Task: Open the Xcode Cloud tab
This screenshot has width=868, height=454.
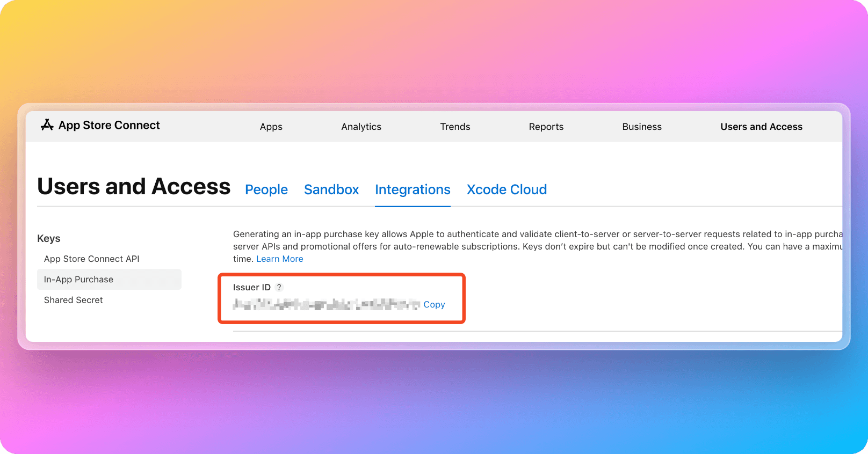Action: pyautogui.click(x=507, y=189)
